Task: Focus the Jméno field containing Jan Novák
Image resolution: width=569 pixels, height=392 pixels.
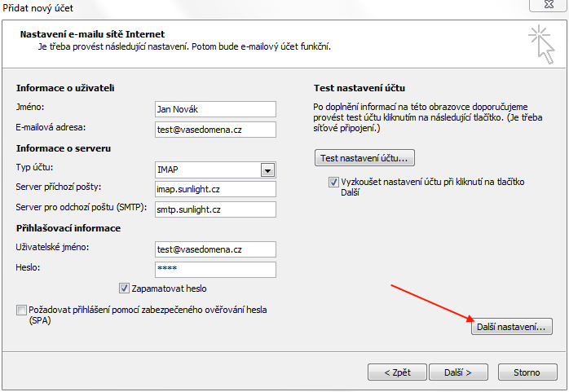Action: [215, 109]
